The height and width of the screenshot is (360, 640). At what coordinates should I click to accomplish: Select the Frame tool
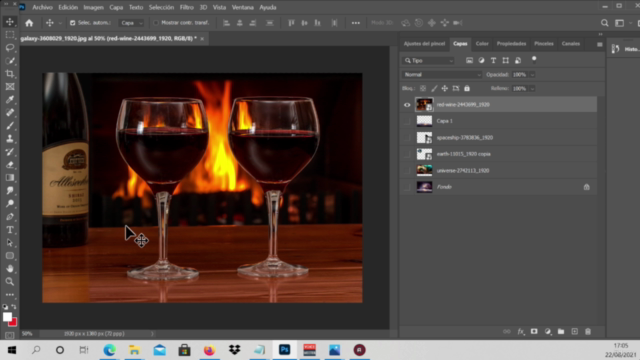[x=10, y=87]
